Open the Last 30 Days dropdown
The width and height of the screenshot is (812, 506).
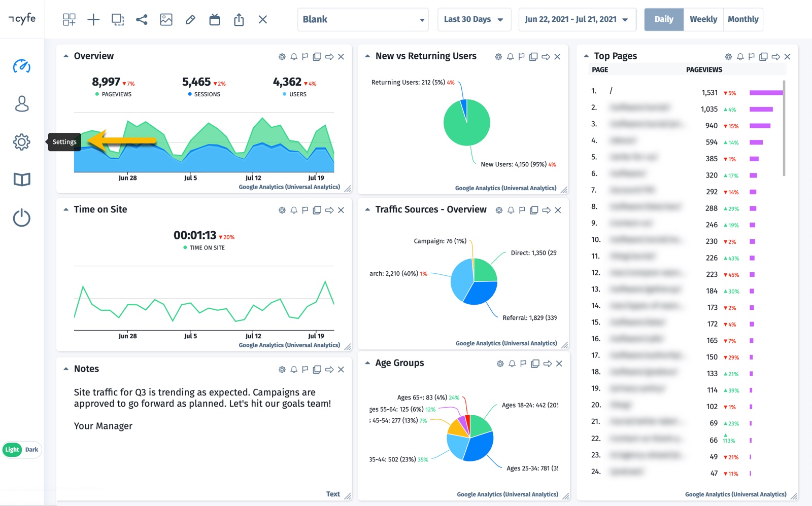[473, 19]
